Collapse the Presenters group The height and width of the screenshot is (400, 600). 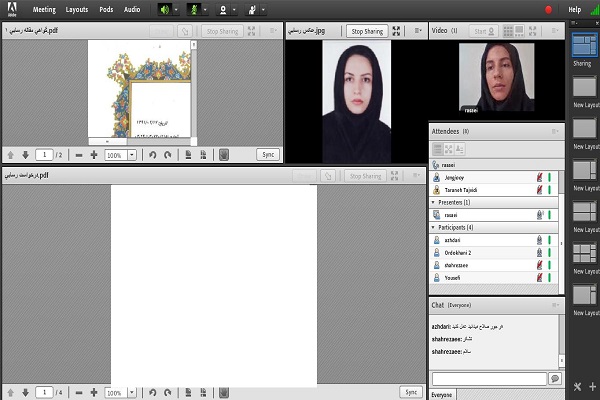click(433, 202)
